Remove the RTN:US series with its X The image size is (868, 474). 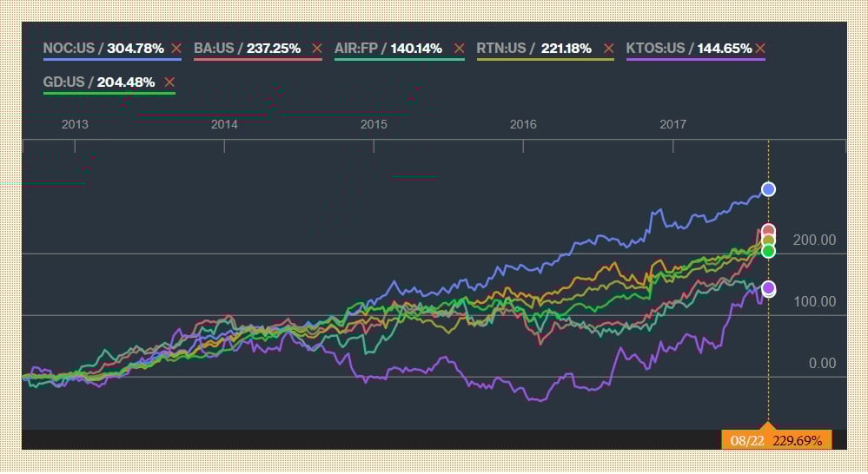(608, 49)
